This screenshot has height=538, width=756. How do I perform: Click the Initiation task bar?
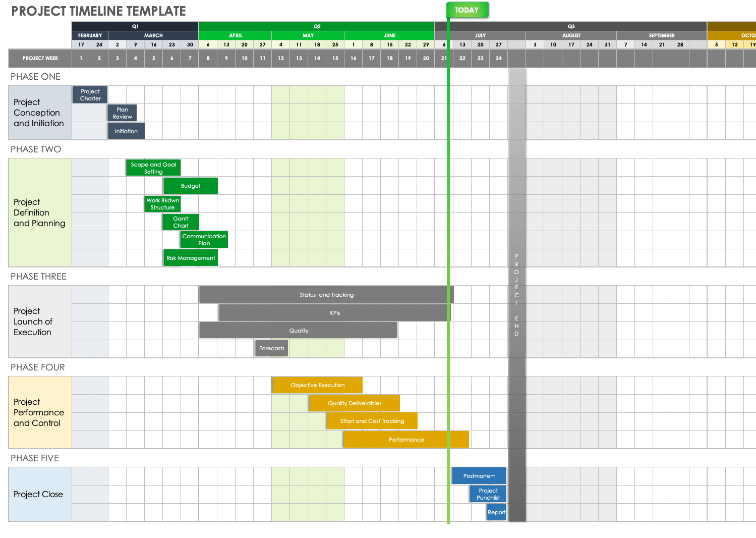[126, 131]
